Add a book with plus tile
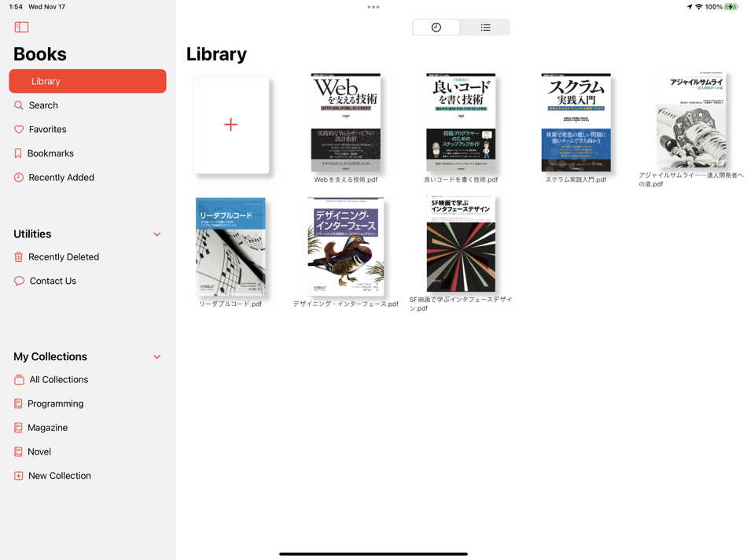747x560 pixels. pyautogui.click(x=230, y=125)
